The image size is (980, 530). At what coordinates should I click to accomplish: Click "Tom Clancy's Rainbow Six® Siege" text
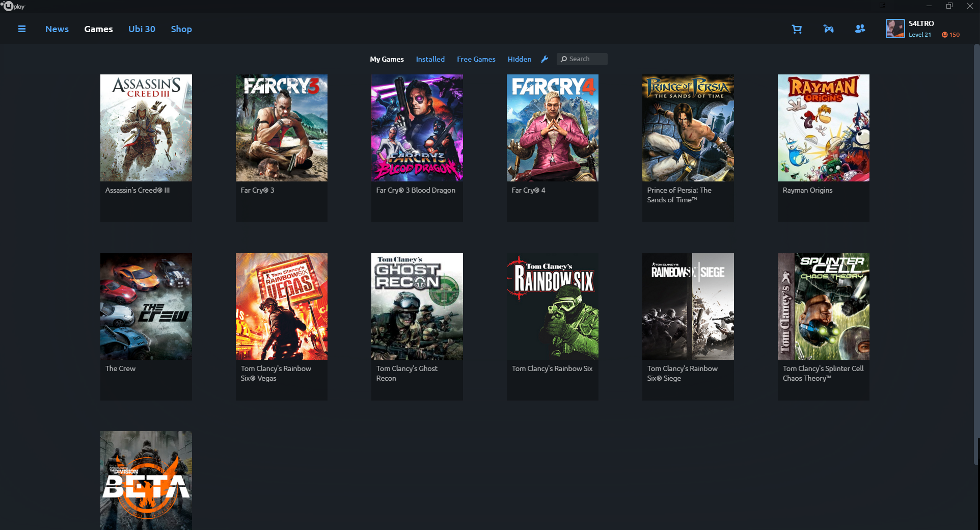pyautogui.click(x=682, y=373)
